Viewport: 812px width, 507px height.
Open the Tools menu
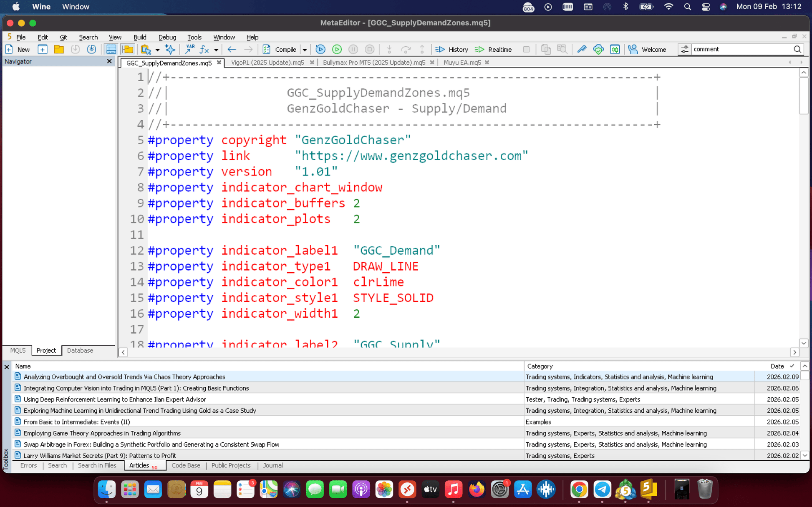[x=194, y=37]
